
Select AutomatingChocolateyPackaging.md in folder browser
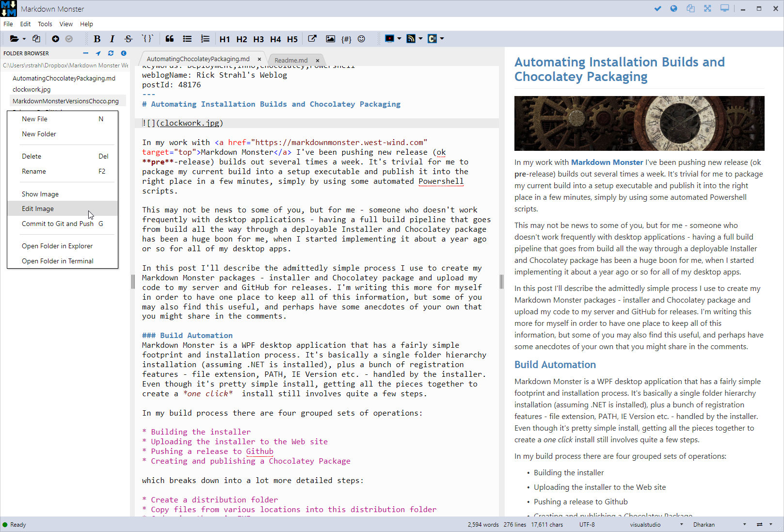(64, 78)
